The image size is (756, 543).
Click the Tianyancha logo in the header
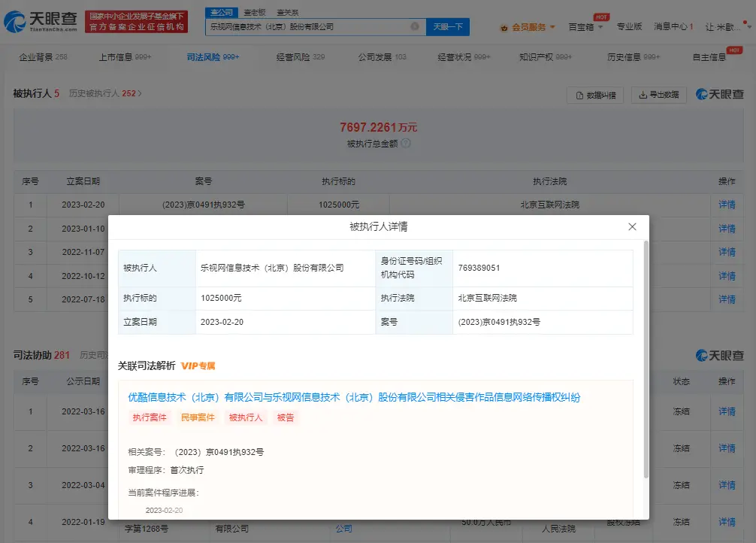point(41,21)
